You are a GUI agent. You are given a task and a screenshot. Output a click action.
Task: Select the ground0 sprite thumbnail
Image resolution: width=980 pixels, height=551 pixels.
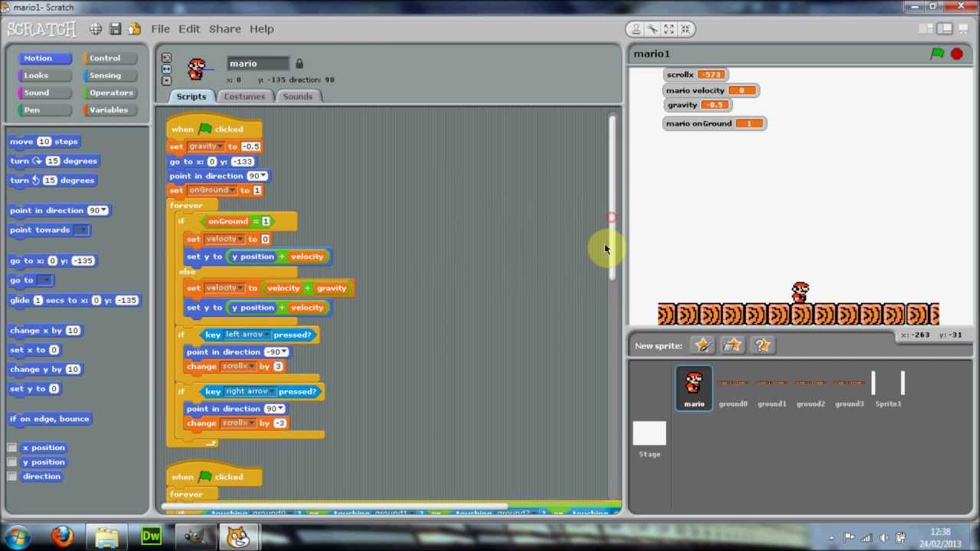733,389
